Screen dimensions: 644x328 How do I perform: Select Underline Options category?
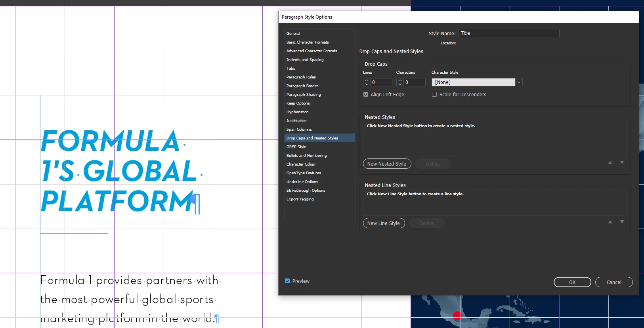[319, 182]
